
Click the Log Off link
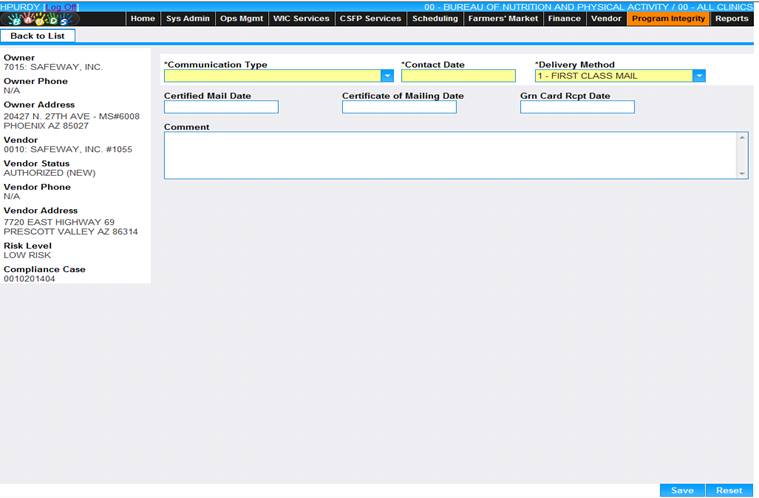[x=61, y=7]
